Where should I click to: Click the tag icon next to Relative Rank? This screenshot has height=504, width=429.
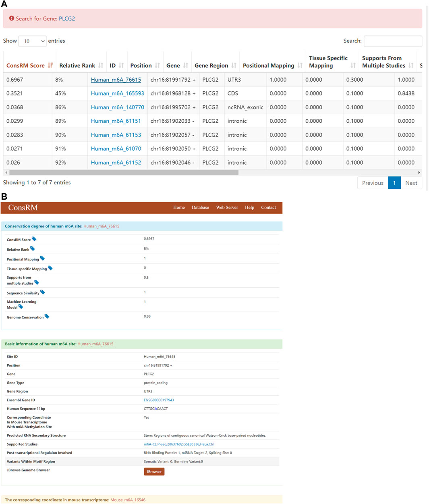point(33,249)
